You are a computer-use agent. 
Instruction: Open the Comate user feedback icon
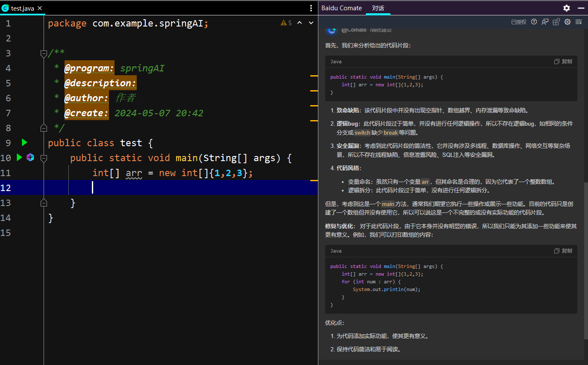(545, 22)
